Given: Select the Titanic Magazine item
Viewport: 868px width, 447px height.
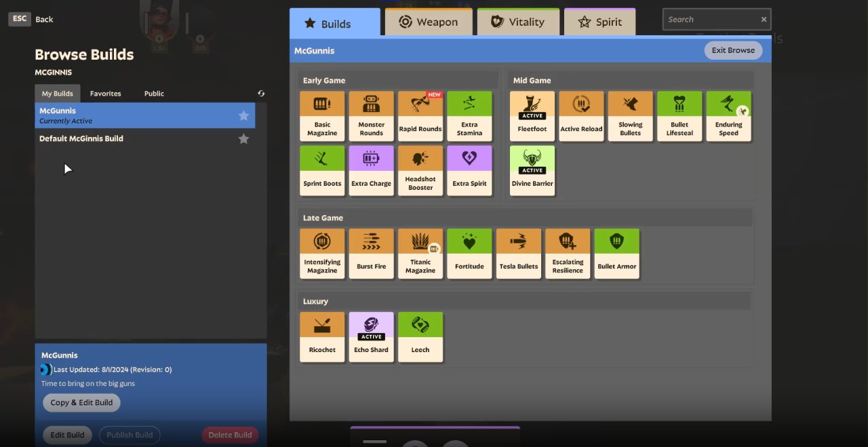Looking at the screenshot, I should point(420,254).
